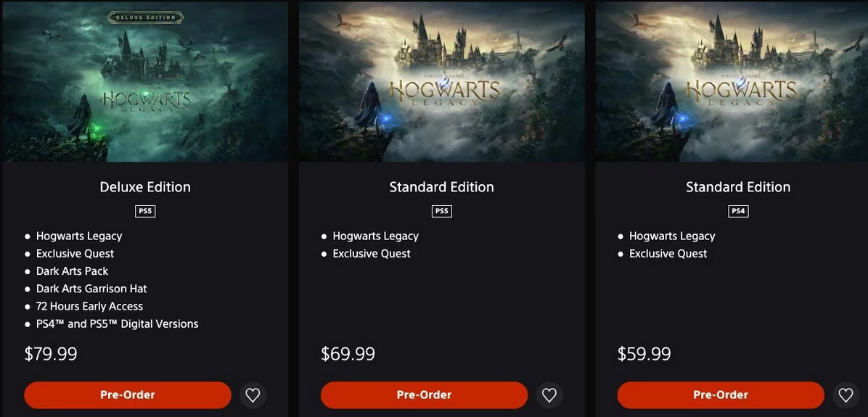Click the PS5 badge under middle Standard Edition

coord(441,211)
